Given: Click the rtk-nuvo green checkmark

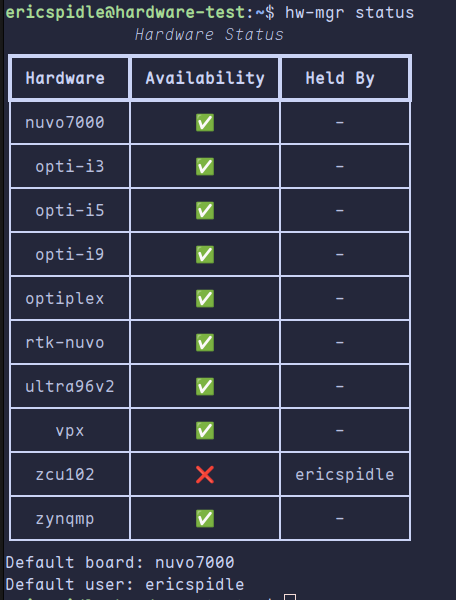Looking at the screenshot, I should [x=205, y=343].
